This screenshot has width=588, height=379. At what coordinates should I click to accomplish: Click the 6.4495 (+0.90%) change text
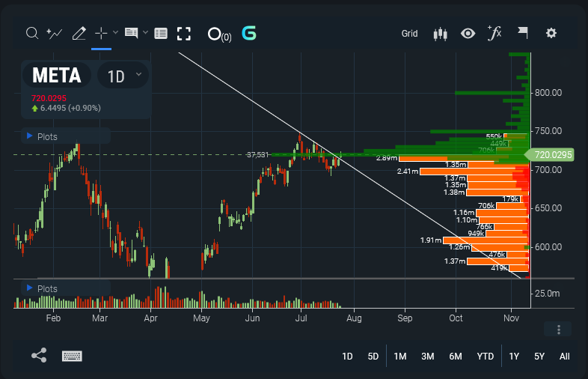coord(67,108)
